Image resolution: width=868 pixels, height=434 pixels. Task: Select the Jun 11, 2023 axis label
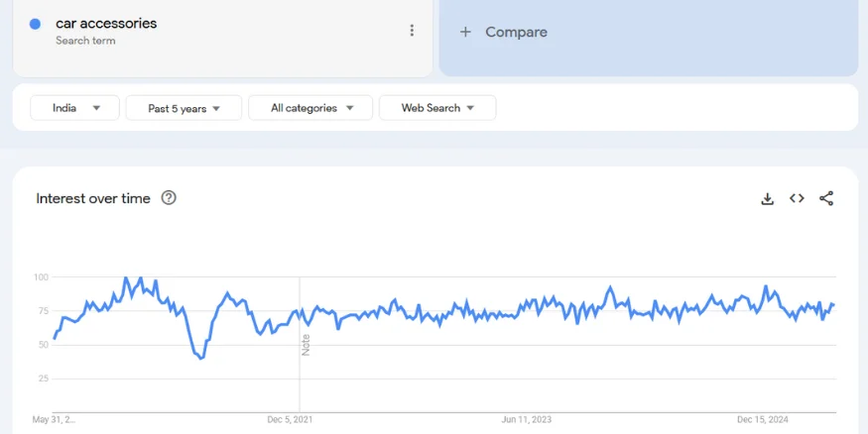(x=528, y=420)
